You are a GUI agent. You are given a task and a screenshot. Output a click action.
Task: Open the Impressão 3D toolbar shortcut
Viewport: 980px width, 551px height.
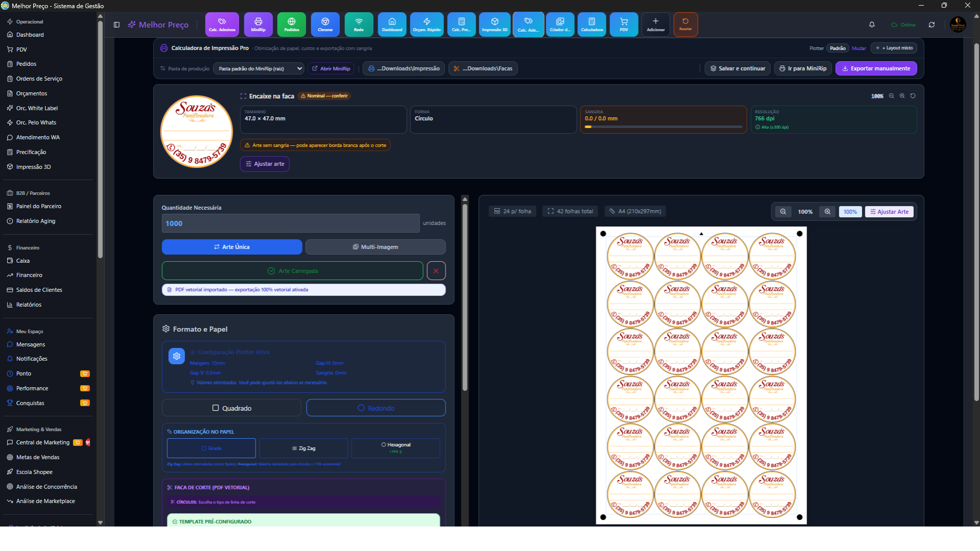(x=495, y=24)
